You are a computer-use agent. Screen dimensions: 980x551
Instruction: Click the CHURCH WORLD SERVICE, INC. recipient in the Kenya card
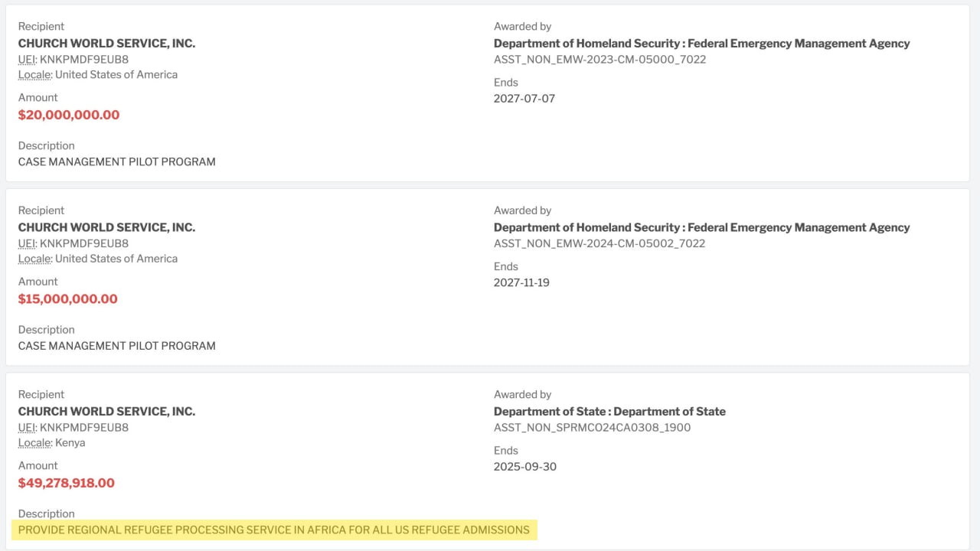pos(106,412)
